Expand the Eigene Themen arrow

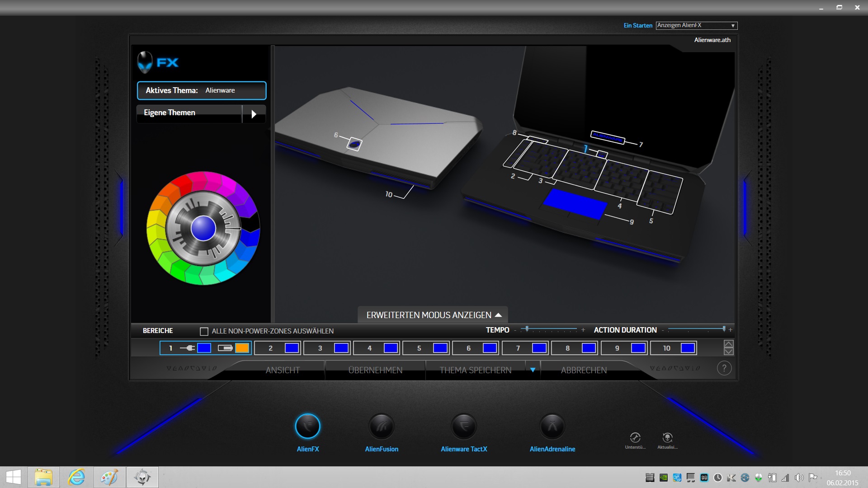[254, 114]
